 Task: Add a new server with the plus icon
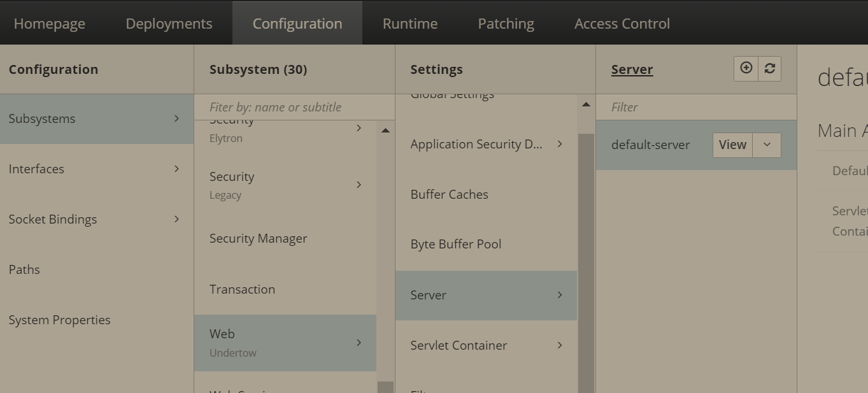(x=746, y=69)
